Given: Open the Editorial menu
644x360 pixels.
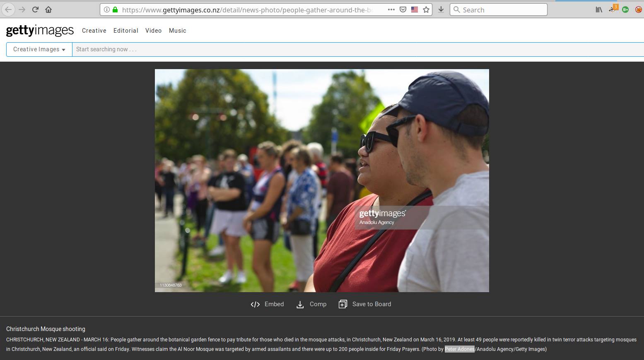Looking at the screenshot, I should (126, 31).
